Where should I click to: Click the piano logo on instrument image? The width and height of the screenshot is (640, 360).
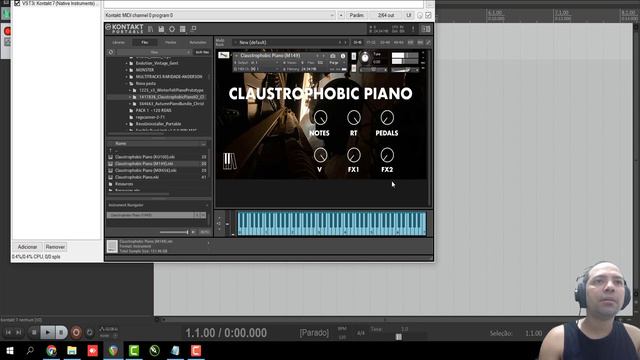230,161
